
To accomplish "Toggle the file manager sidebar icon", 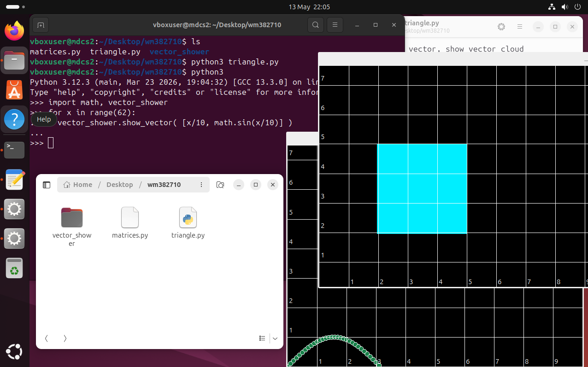I will [47, 185].
